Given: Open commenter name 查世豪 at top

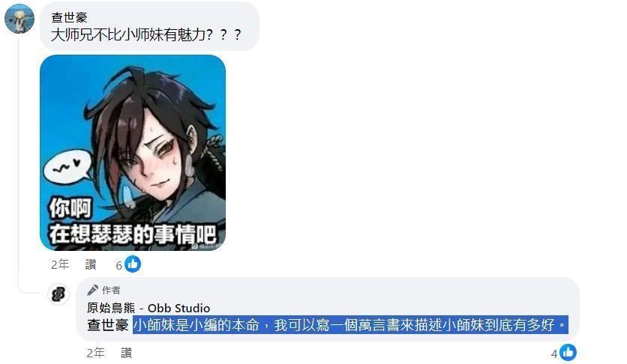Looking at the screenshot, I should coord(69,17).
